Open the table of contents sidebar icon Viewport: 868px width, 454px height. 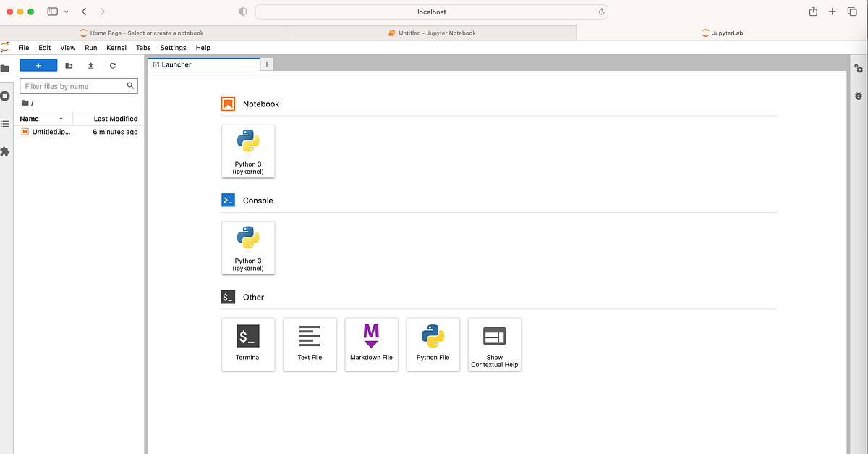(x=6, y=124)
